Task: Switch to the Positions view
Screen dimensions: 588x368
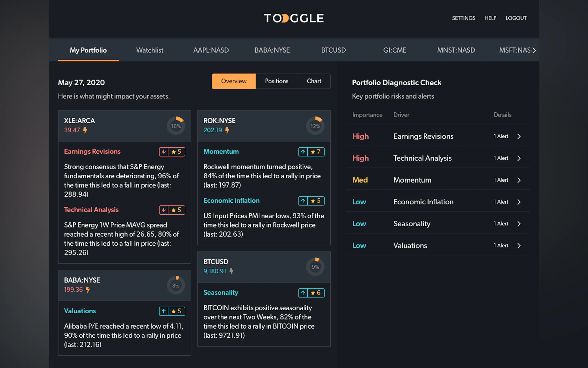Action: [x=277, y=81]
